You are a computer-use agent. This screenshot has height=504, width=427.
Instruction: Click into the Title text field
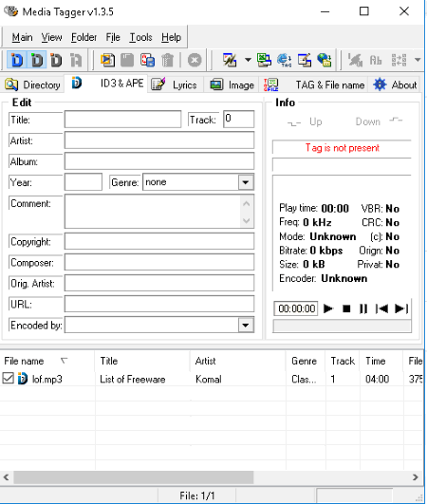(122, 119)
